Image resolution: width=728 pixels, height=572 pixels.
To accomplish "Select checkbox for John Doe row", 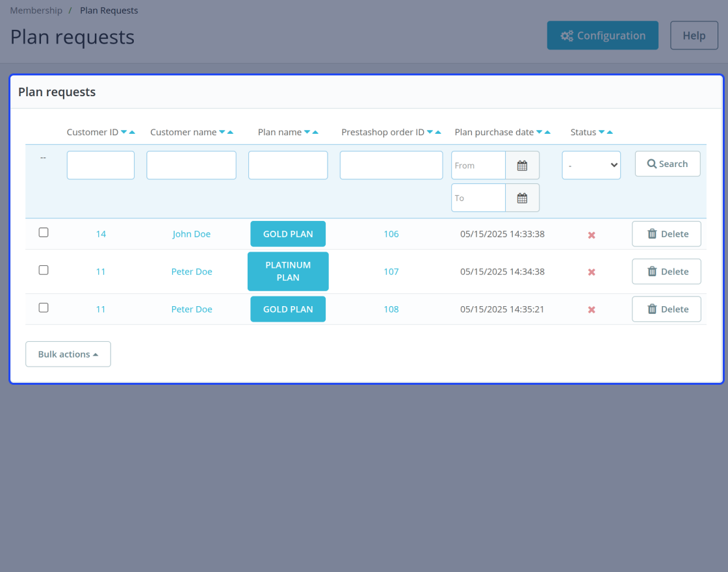I will click(44, 232).
